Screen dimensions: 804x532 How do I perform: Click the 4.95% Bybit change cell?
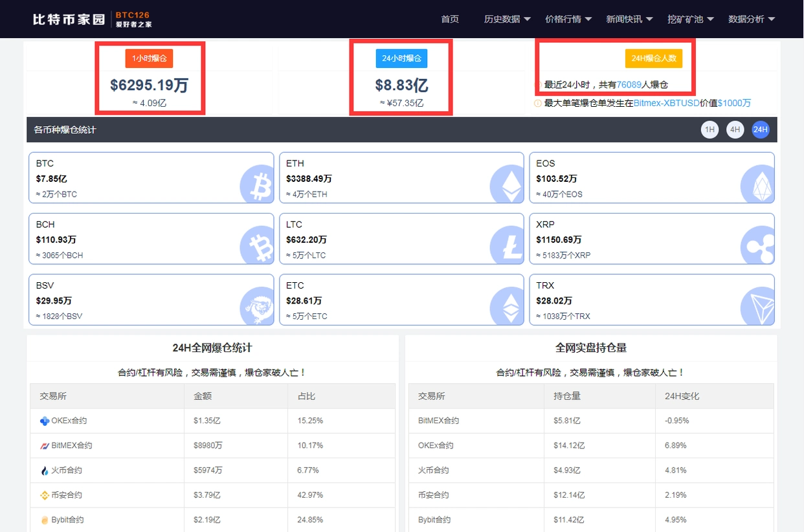715,520
